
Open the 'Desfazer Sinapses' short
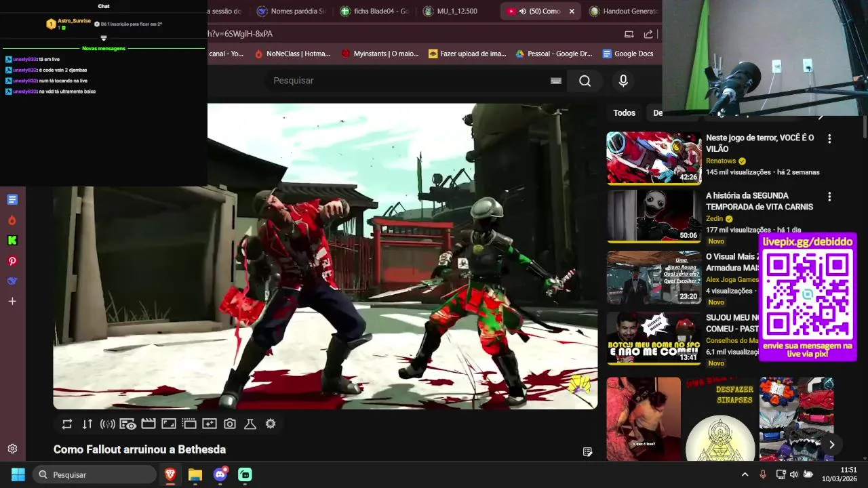720,419
